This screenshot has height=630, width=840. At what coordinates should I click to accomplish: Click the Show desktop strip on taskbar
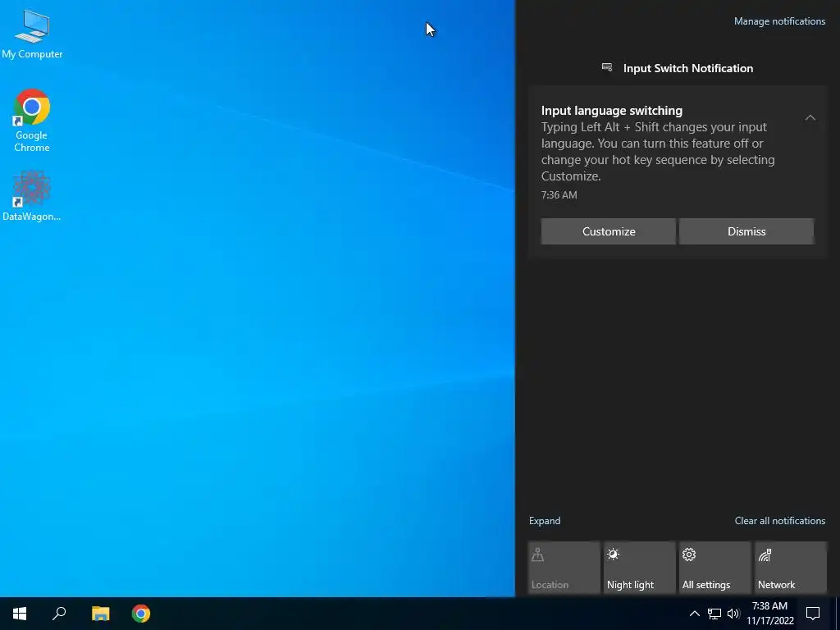coord(838,614)
